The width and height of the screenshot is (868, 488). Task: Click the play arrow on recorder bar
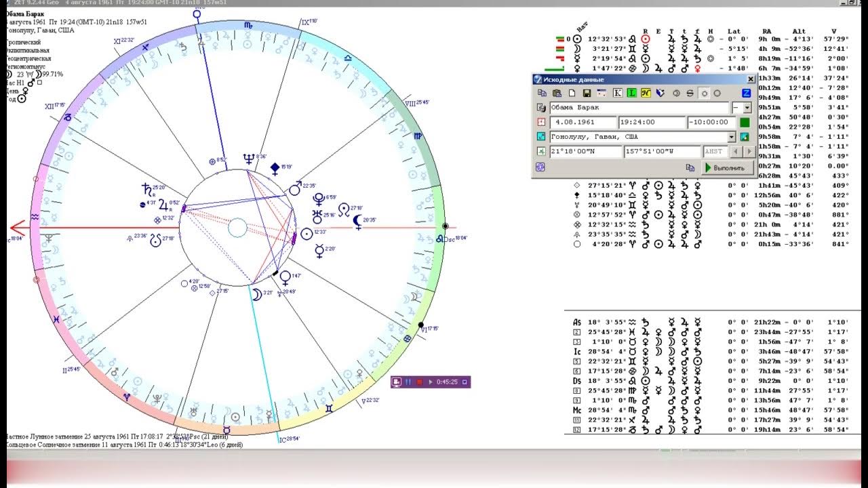coord(430,382)
